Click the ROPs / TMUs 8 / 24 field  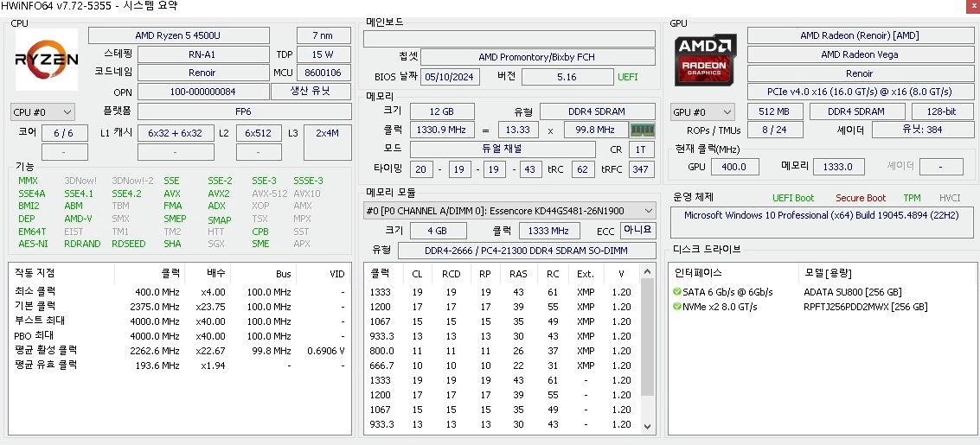773,130
